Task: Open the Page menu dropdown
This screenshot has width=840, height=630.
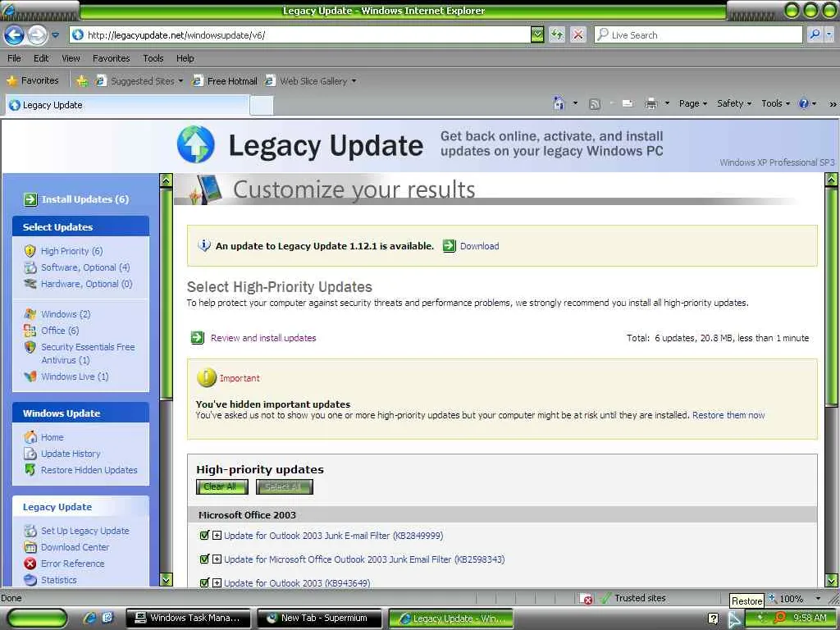Action: (x=692, y=103)
